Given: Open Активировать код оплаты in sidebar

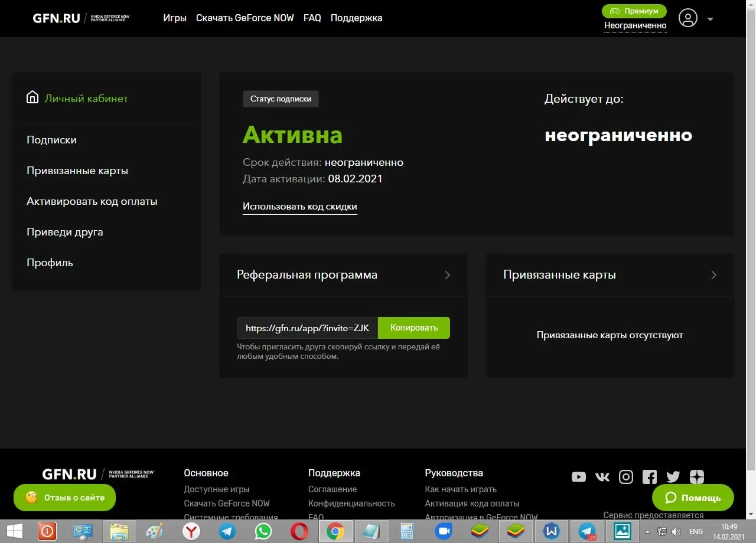Looking at the screenshot, I should click(92, 201).
